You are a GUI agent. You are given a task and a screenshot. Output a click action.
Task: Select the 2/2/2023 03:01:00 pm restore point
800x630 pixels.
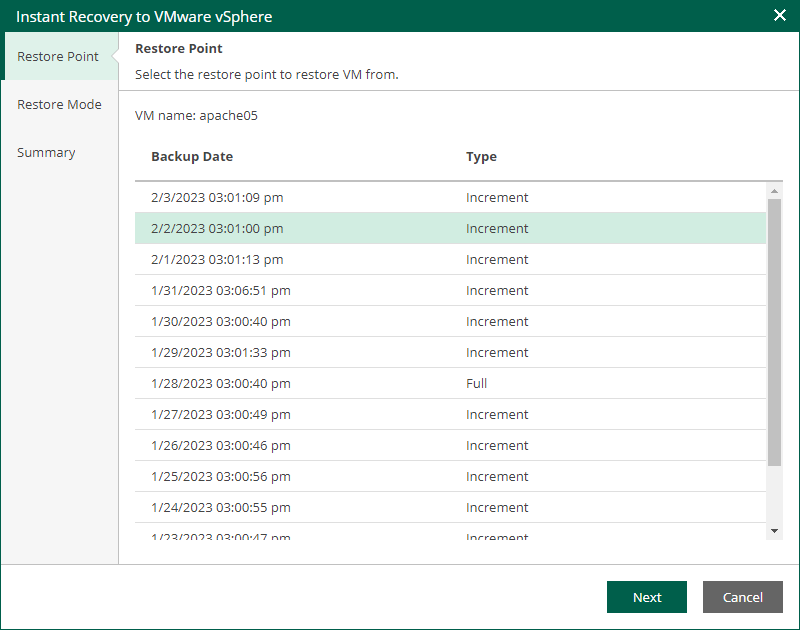217,229
